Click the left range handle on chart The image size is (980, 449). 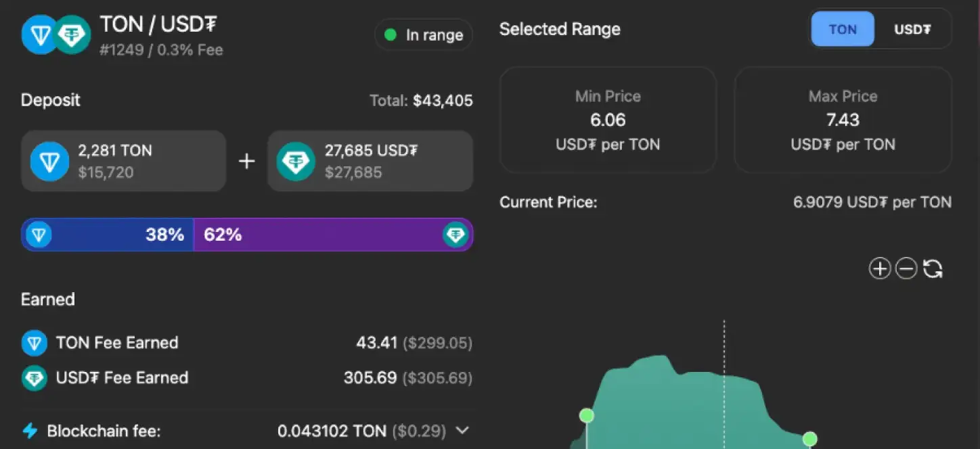click(587, 415)
